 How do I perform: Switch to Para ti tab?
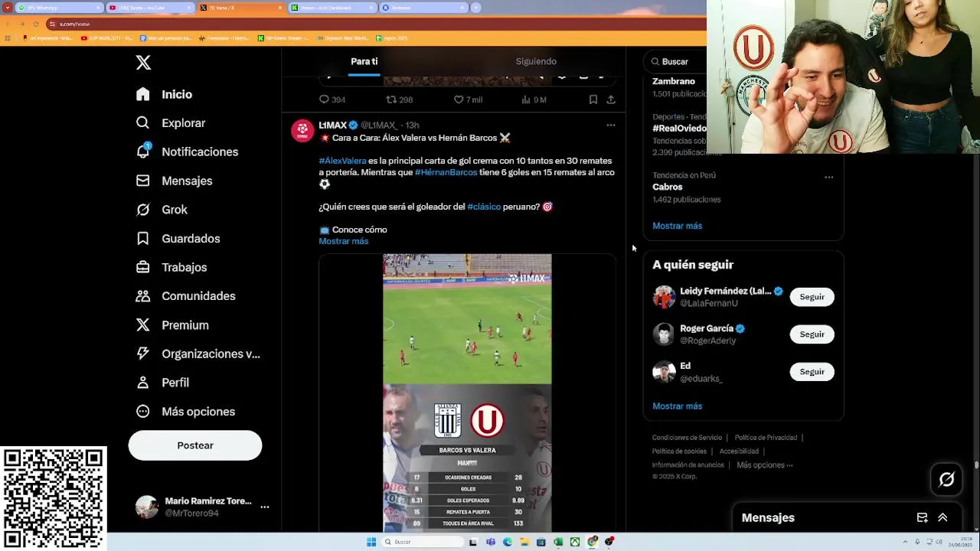click(364, 61)
